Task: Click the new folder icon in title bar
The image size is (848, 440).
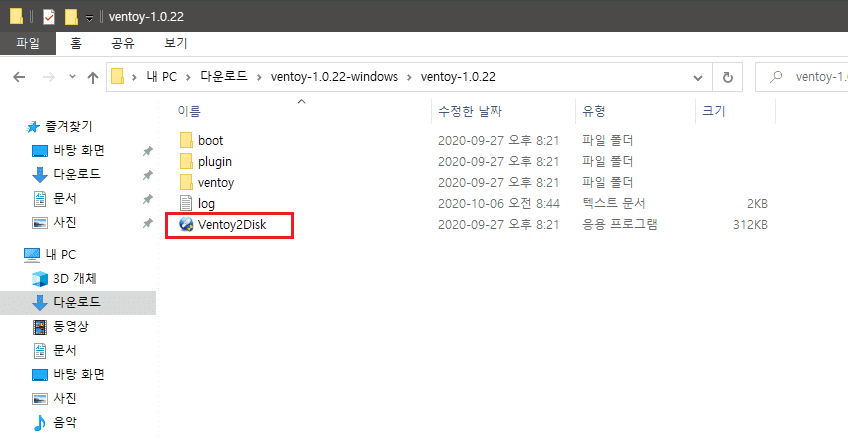Action: pyautogui.click(x=71, y=17)
